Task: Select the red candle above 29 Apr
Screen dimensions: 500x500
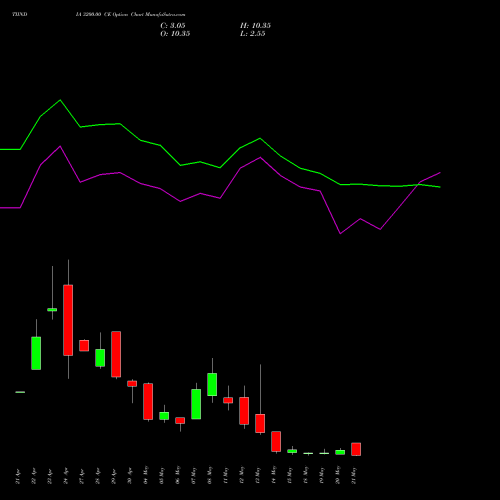Action: [116, 354]
